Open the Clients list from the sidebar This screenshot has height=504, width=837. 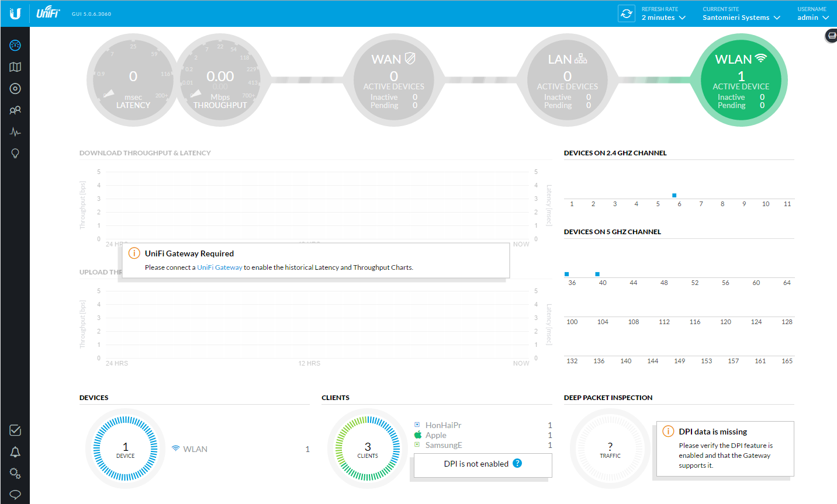pos(15,110)
